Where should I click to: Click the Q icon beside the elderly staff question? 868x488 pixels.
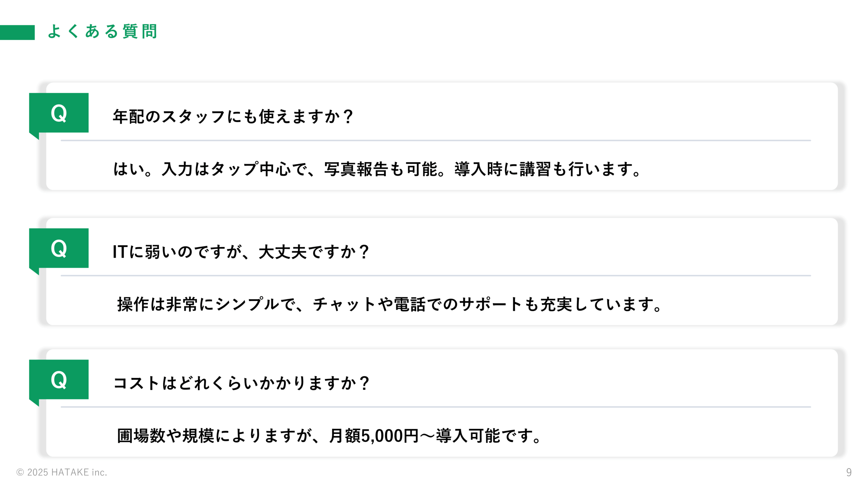[x=59, y=113]
